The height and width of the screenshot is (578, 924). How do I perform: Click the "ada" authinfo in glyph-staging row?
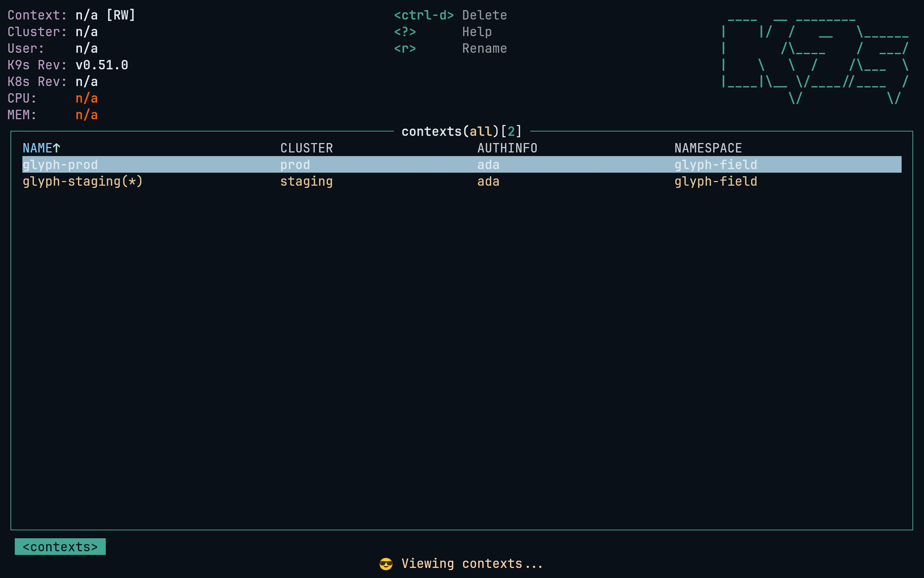click(x=488, y=181)
